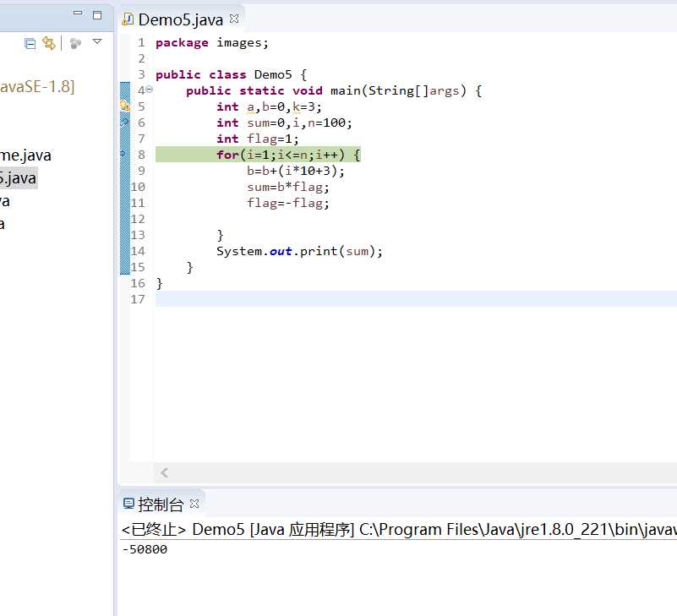Click public static void main declaration

coord(334,90)
